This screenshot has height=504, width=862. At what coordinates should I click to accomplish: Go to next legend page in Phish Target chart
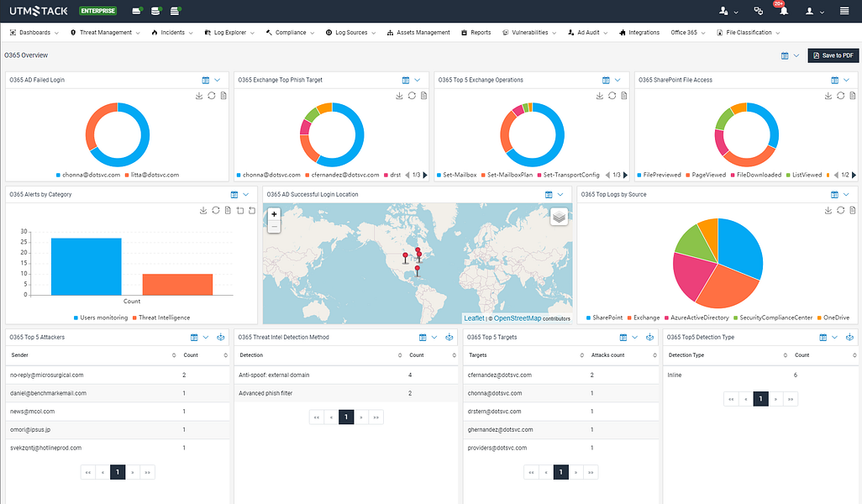(425, 176)
